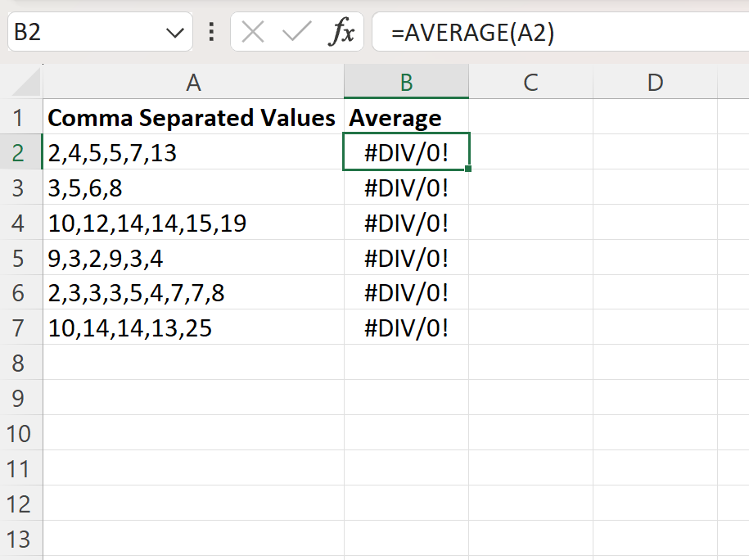Click cell containing 10,12,14,14,15,19
Viewport: 749px width, 560px height.
[x=193, y=223]
